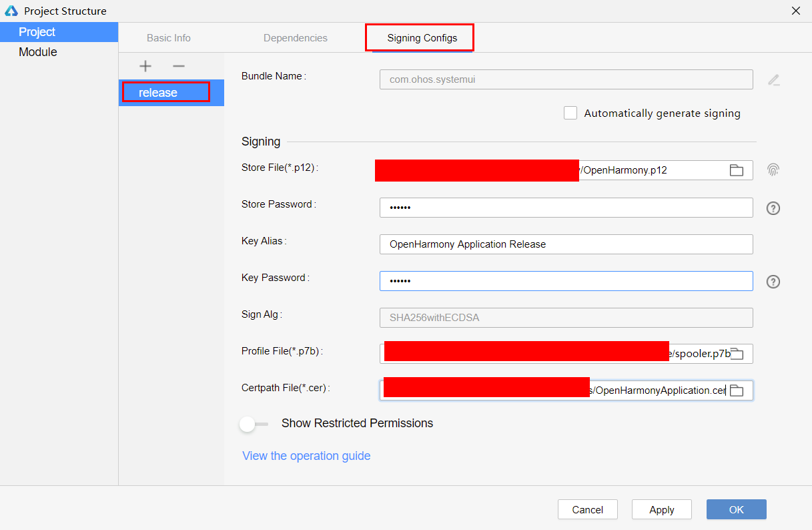The height and width of the screenshot is (530, 812).
Task: Select the release signing config entry
Action: tap(158, 93)
